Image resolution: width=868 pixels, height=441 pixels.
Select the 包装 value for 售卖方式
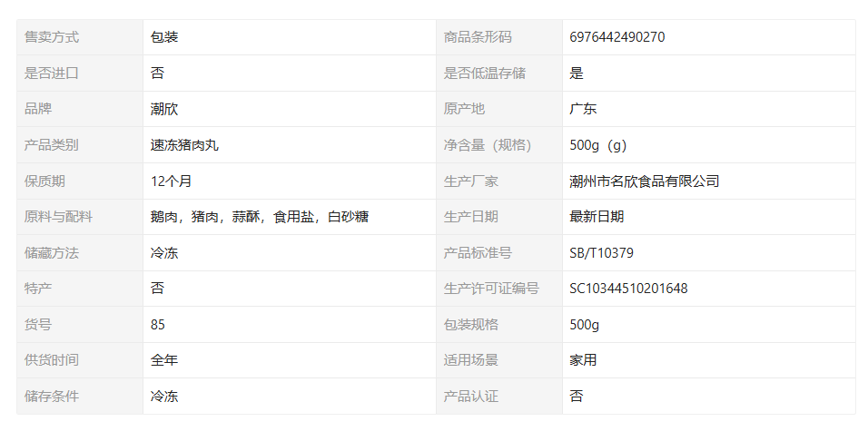click(x=164, y=37)
